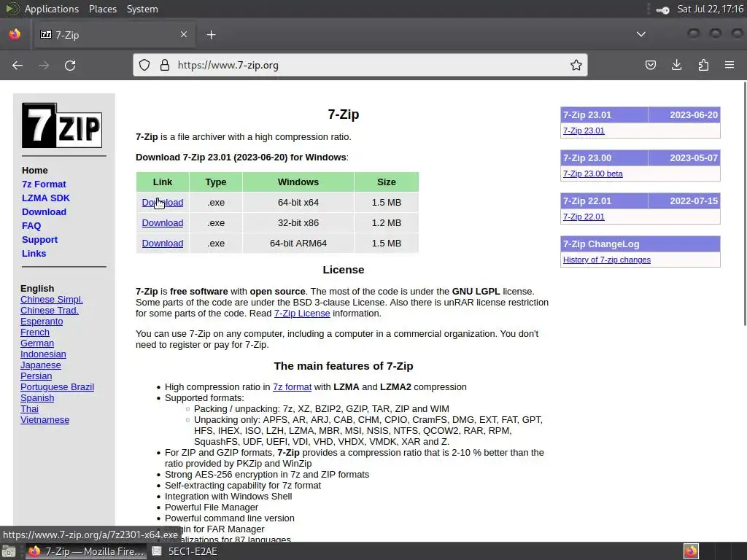Viewport: 747px width, 560px height.
Task: Open the Applications menu
Action: click(x=52, y=9)
